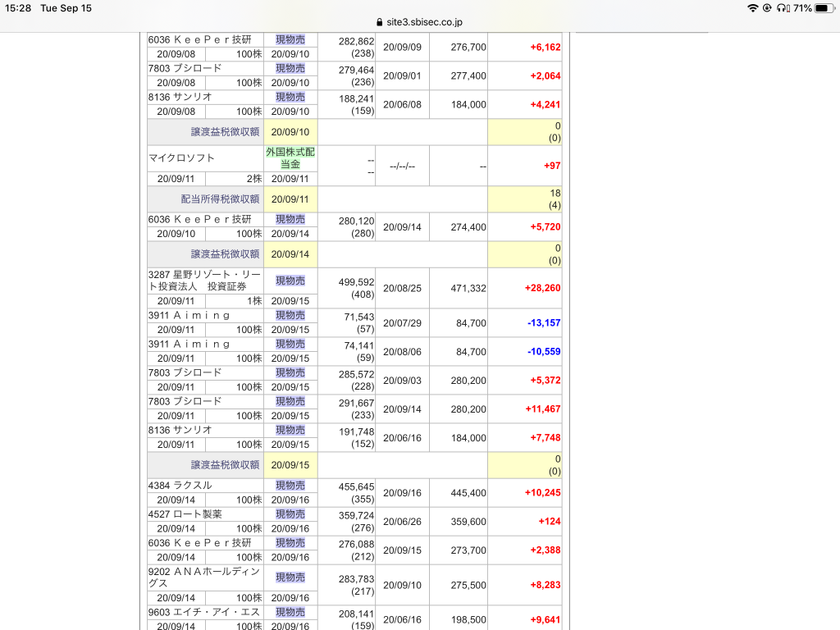Viewport: 840px width, 630px height.
Task: Select the 20/07/29 acquisition date
Action: (x=402, y=323)
